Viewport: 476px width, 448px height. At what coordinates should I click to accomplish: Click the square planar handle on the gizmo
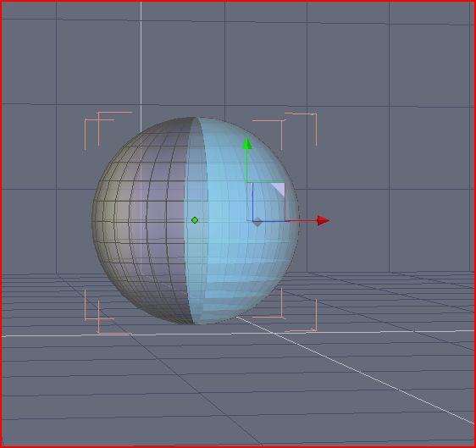point(268,202)
